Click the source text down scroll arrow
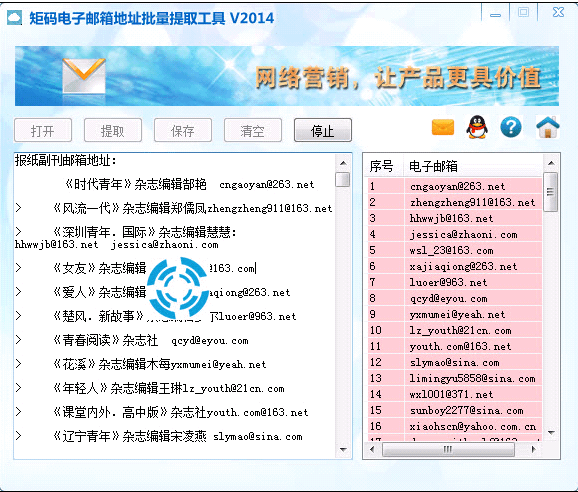578x492 pixels. click(343, 449)
